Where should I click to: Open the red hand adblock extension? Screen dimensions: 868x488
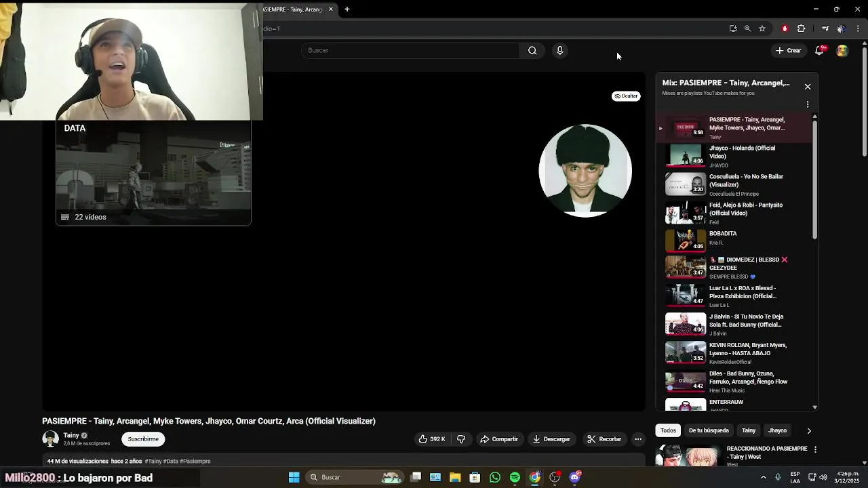point(785,28)
